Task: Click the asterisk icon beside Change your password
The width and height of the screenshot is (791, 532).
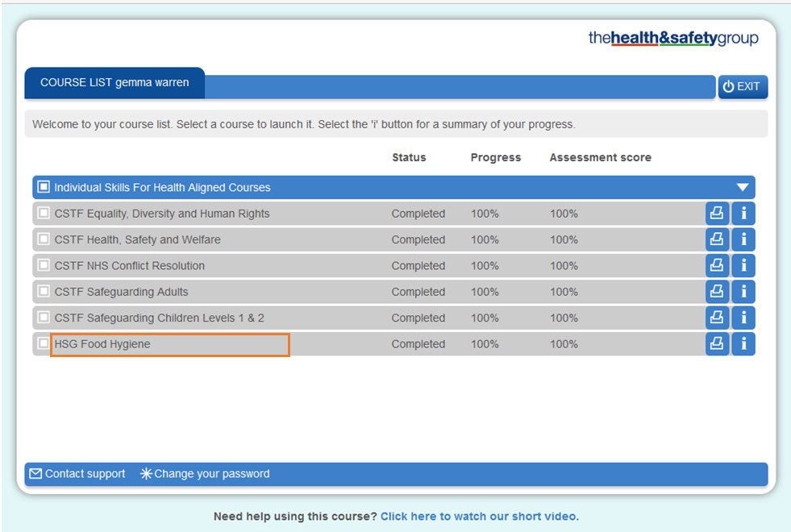Action: click(x=145, y=474)
